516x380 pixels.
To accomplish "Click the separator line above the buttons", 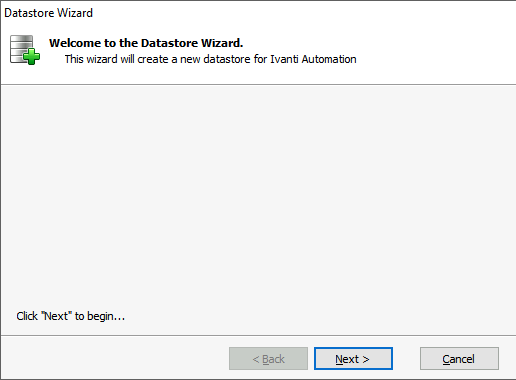I will click(x=258, y=335).
